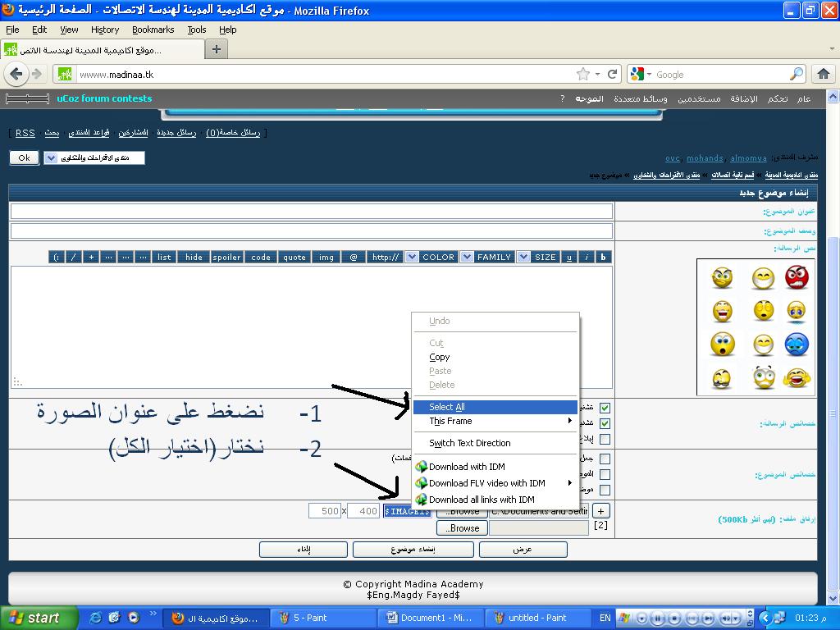840x630 pixels.
Task: Click the img BBCode button
Action: tap(326, 257)
